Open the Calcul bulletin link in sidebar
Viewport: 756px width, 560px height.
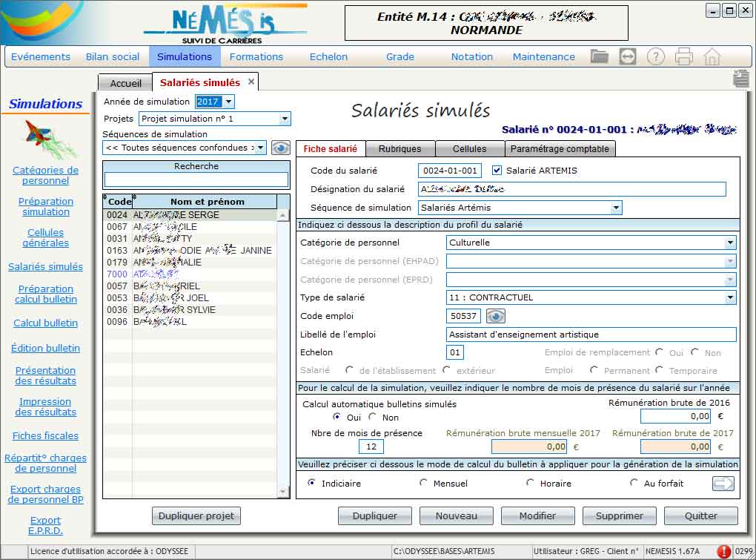tap(46, 323)
